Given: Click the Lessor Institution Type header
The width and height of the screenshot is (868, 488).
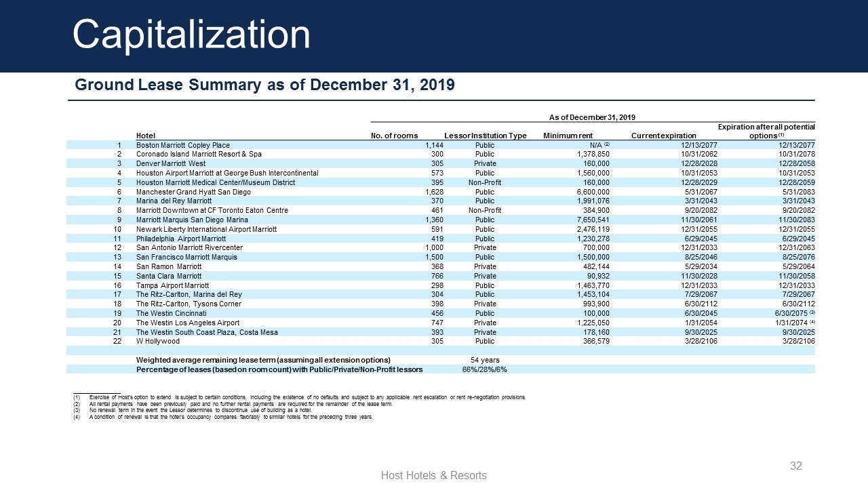Looking at the screenshot, I should (486, 136).
